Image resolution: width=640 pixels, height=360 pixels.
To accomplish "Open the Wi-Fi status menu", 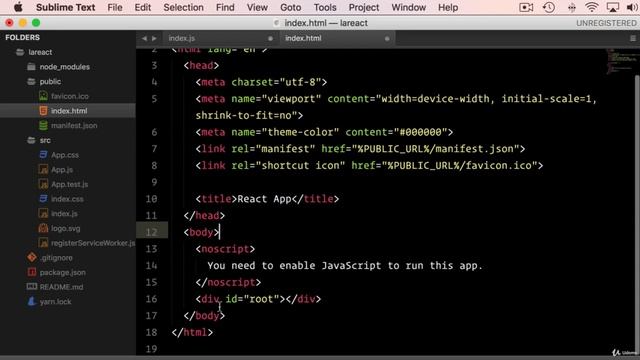I will [x=591, y=7].
